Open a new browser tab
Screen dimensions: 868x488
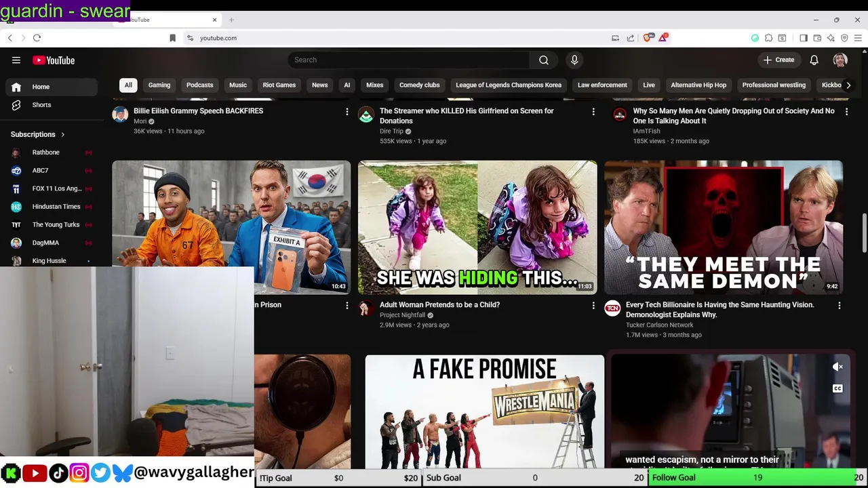click(231, 20)
